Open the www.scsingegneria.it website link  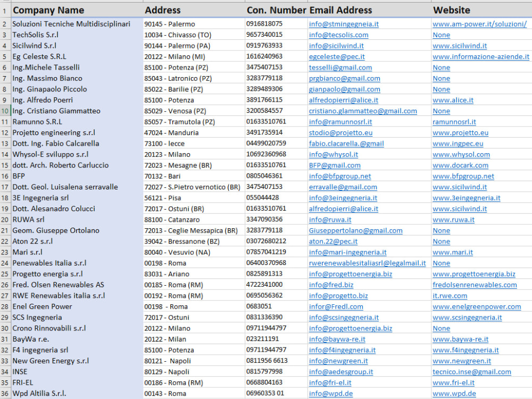(x=467, y=317)
